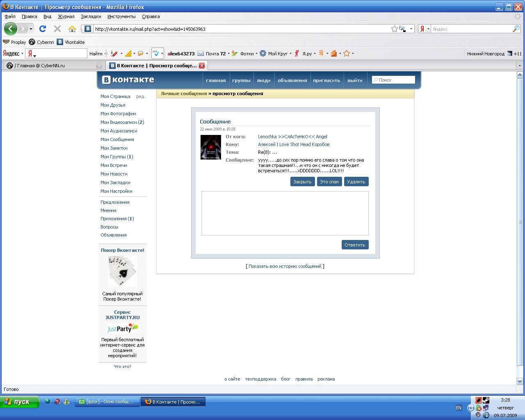Screen dimensions: 525x420
Task: Click the magnifier icon in Yandex search box
Action: tap(516, 29)
